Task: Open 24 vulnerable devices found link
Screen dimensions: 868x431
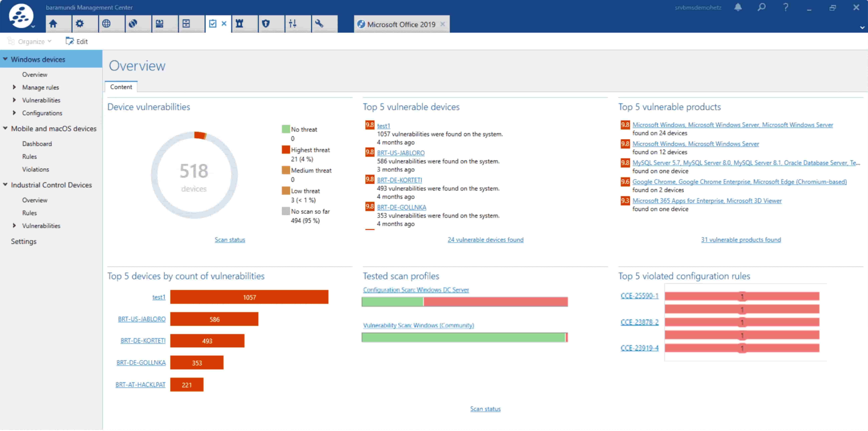Action: pyautogui.click(x=485, y=240)
